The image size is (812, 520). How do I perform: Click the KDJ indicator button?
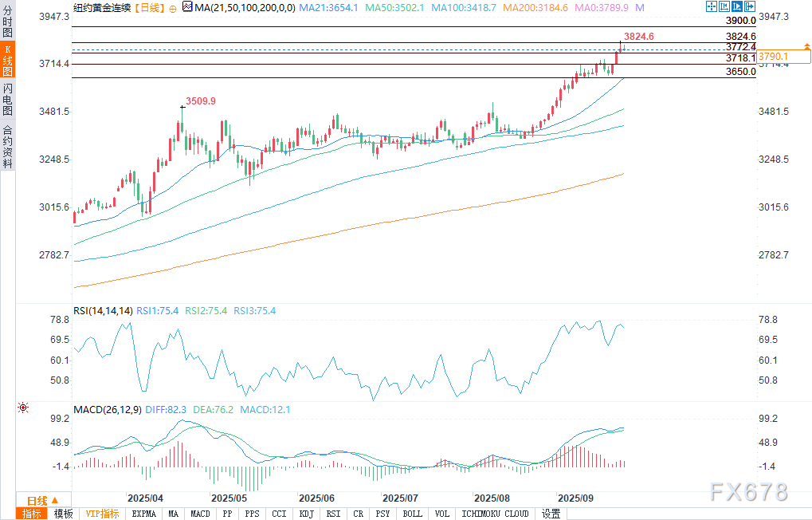click(x=306, y=514)
